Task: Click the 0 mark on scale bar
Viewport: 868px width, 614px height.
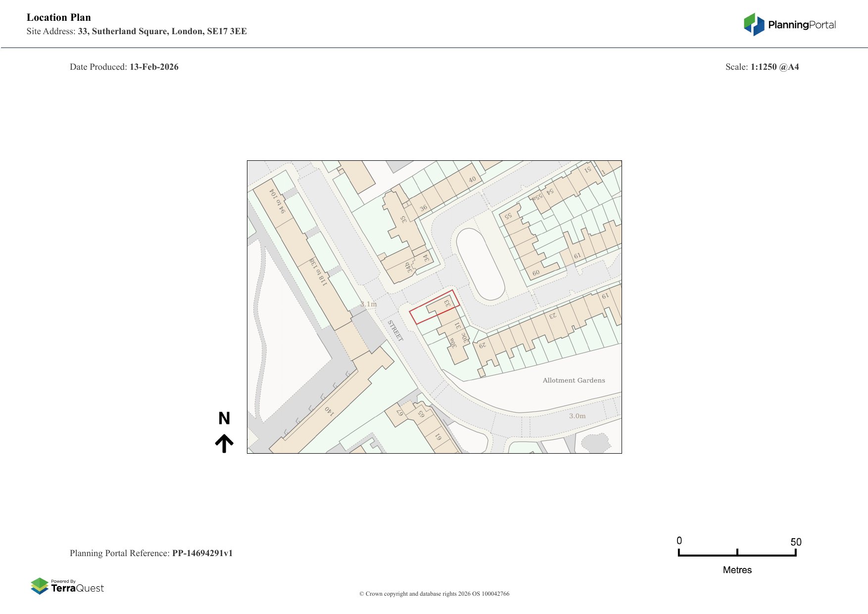Action: (x=679, y=541)
